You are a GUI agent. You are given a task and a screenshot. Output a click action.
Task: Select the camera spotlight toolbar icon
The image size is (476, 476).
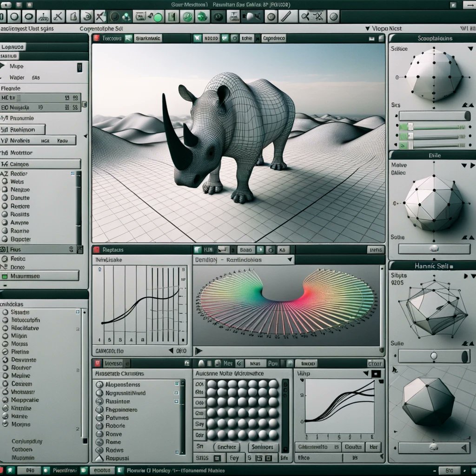point(251,17)
